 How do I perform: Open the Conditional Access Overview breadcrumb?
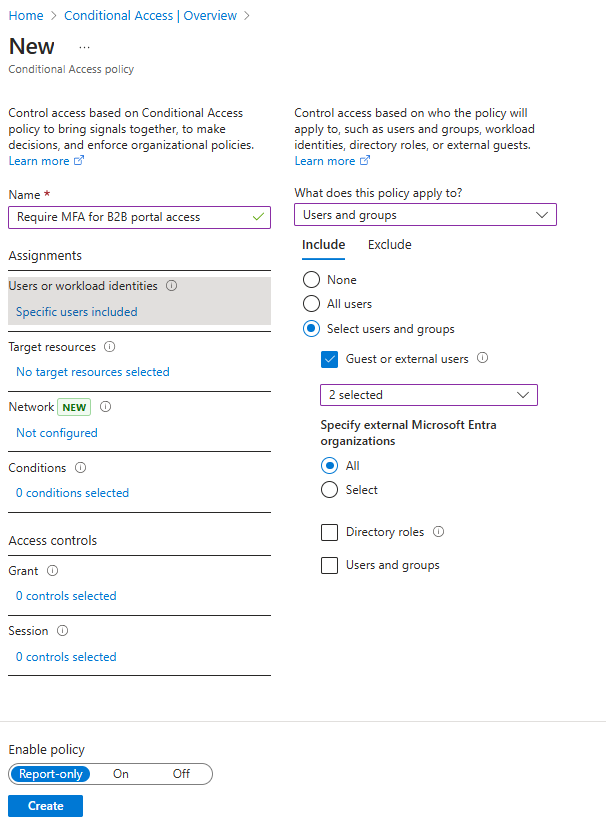pos(150,15)
